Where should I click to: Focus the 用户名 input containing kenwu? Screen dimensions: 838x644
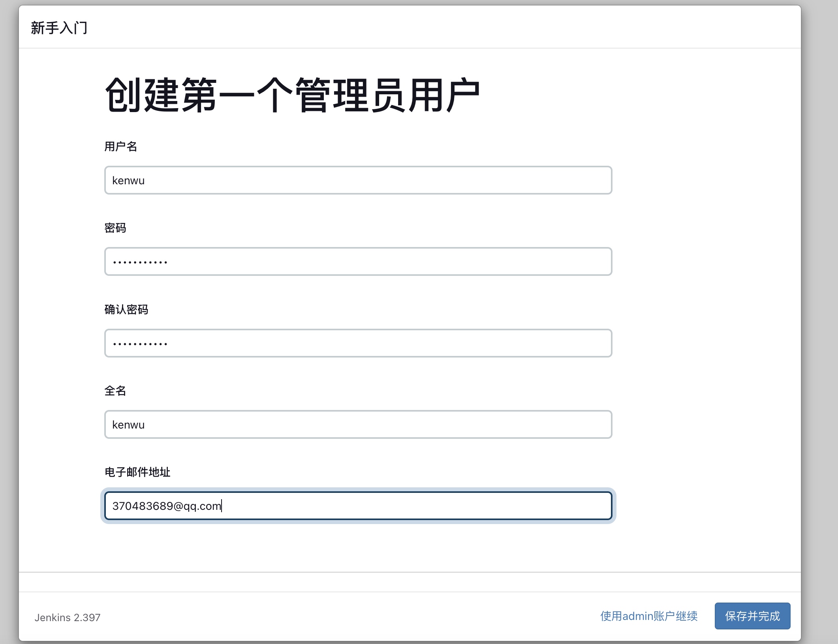(x=358, y=180)
